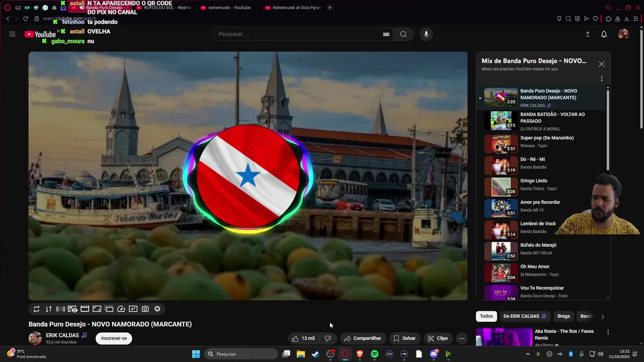The image size is (644, 362).
Task: Start voice search with microphone
Action: [x=426, y=34]
